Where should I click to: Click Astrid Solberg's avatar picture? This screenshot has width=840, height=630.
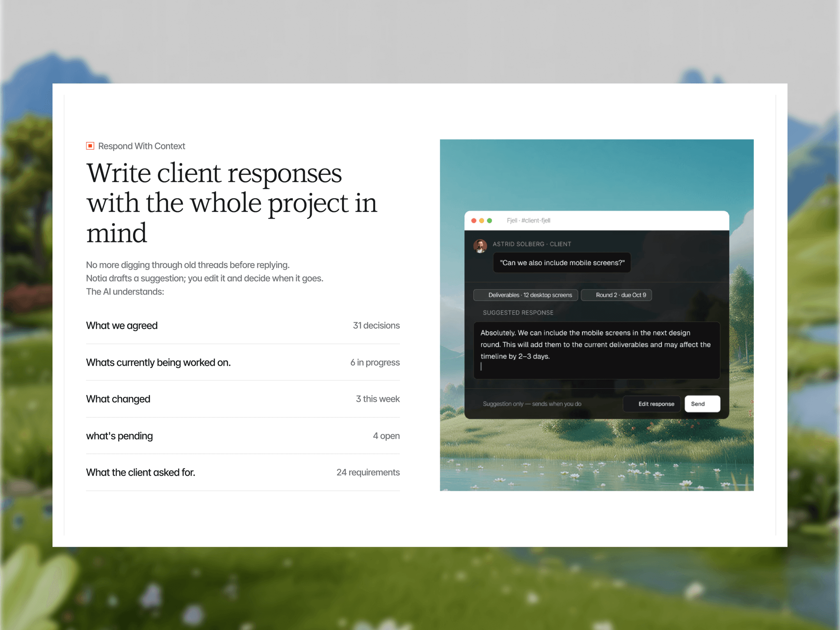[x=480, y=246]
